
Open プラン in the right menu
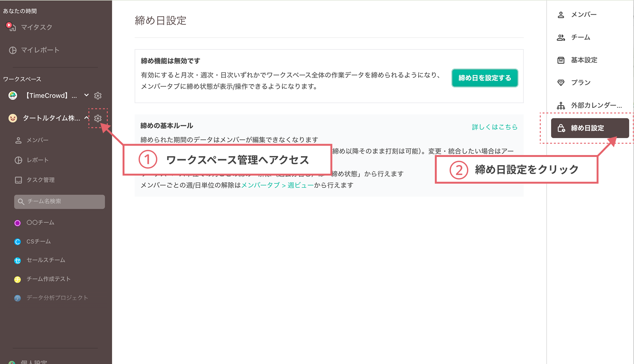click(x=581, y=83)
